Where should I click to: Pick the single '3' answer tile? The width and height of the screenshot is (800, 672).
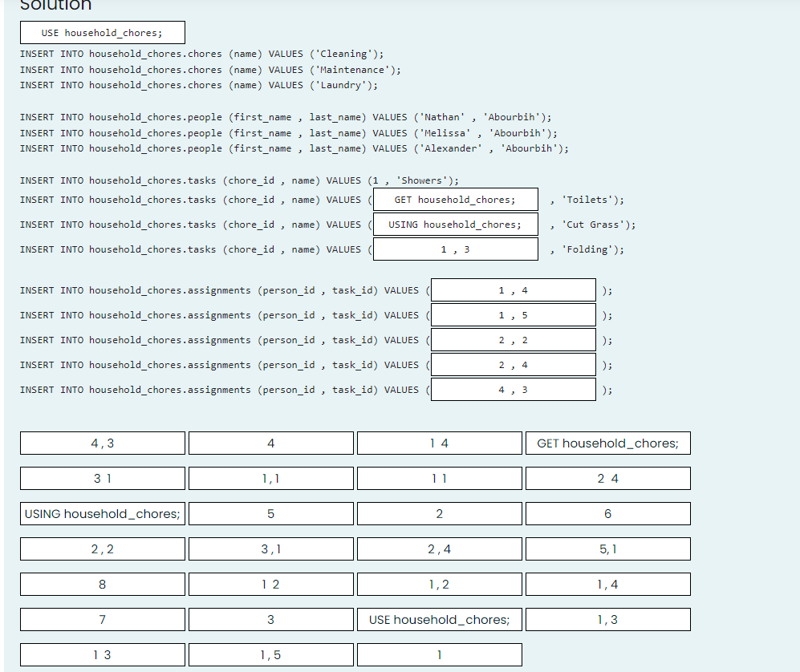[x=271, y=619]
